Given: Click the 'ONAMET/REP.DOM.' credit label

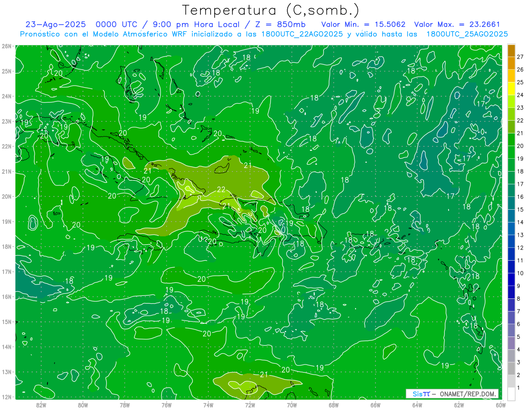Looking at the screenshot, I should (469, 394).
